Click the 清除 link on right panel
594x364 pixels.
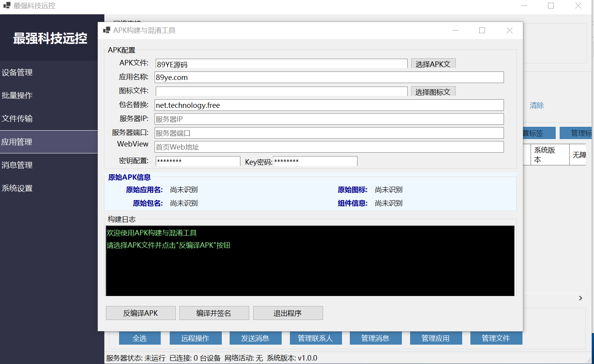[x=536, y=105]
